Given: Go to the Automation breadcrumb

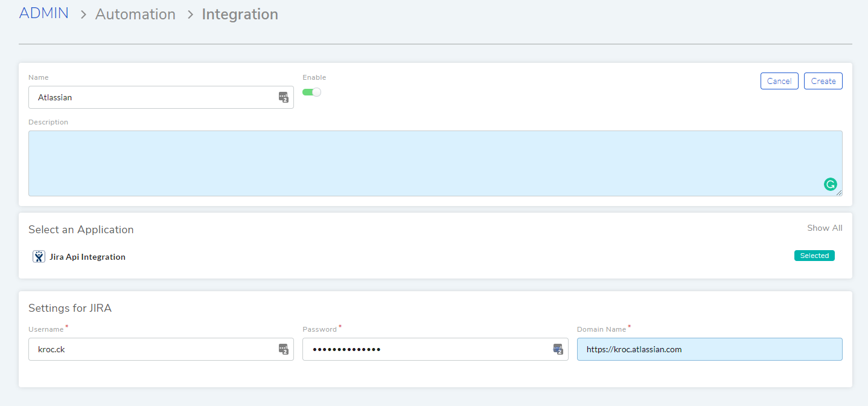Looking at the screenshot, I should pyautogui.click(x=135, y=14).
